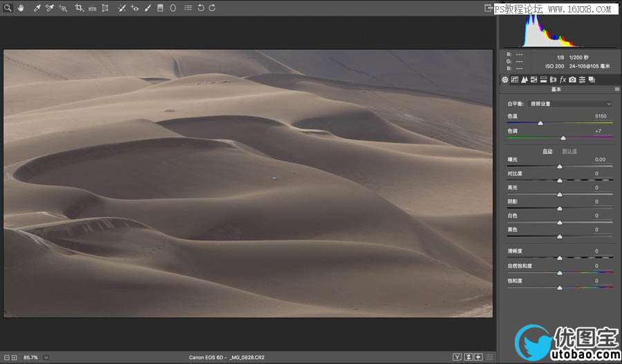Image resolution: width=622 pixels, height=364 pixels.
Task: Toggle current panel settings preview icon
Action: (x=489, y=357)
